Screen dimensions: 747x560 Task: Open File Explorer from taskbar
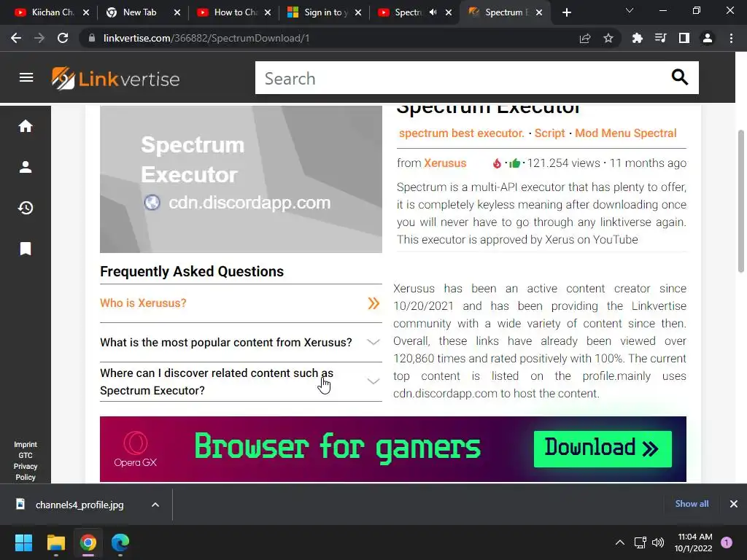point(55,542)
